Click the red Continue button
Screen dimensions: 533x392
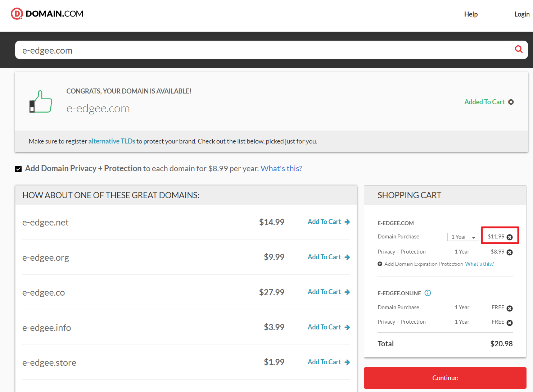point(445,378)
